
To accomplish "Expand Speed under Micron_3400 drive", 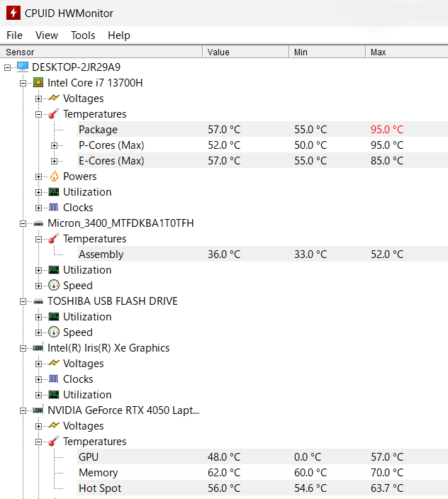I will click(38, 286).
